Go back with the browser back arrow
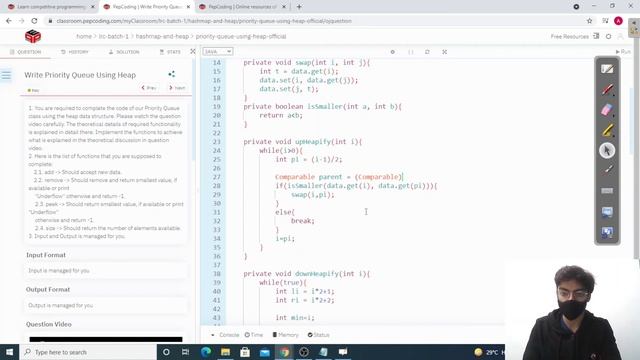 point(9,21)
